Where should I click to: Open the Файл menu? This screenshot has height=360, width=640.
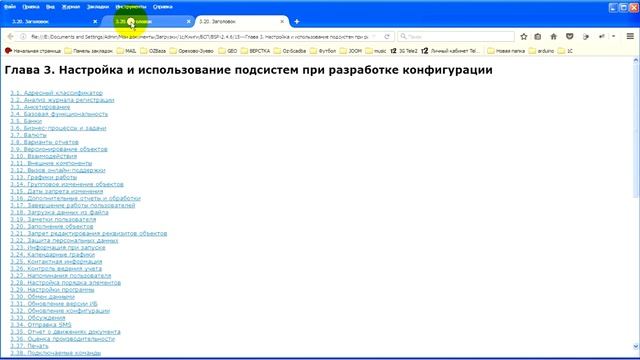(x=10, y=7)
